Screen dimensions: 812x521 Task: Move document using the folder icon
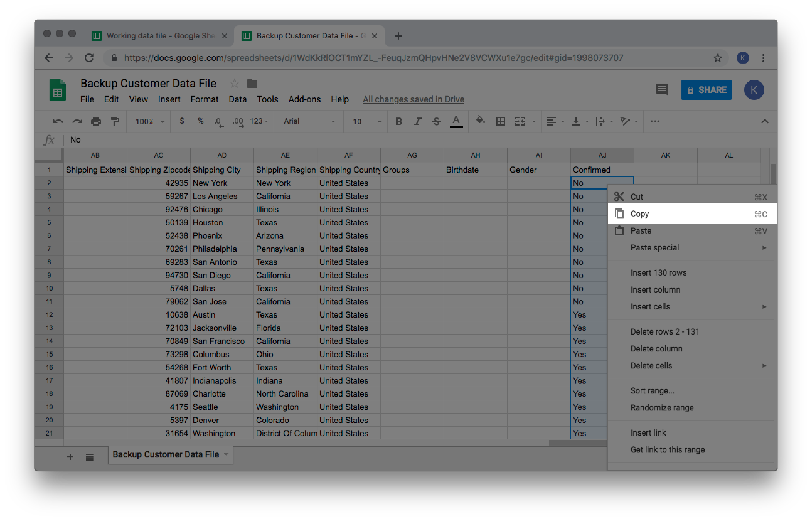pos(252,83)
